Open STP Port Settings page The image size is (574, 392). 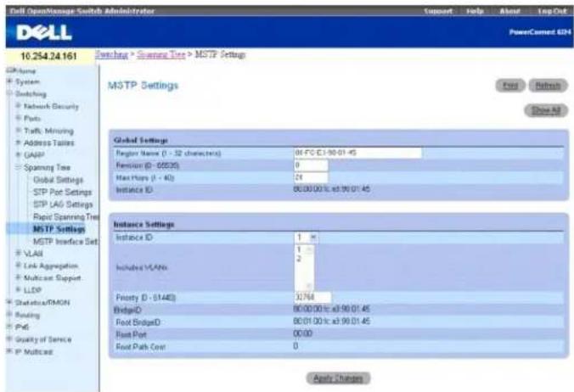point(63,192)
